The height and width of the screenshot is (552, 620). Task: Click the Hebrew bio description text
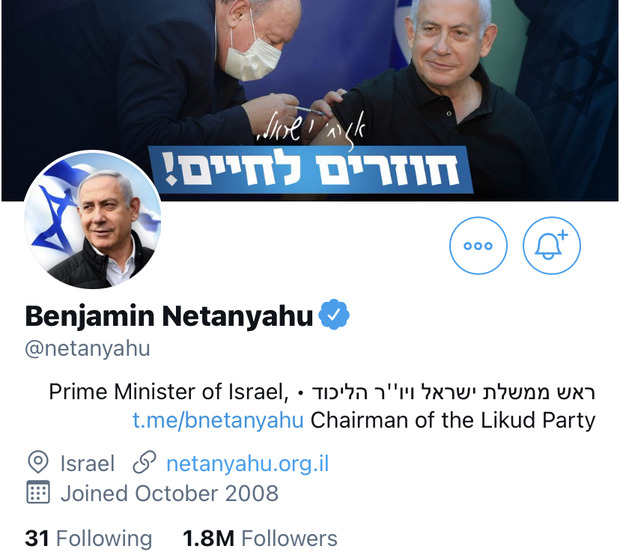(x=453, y=392)
